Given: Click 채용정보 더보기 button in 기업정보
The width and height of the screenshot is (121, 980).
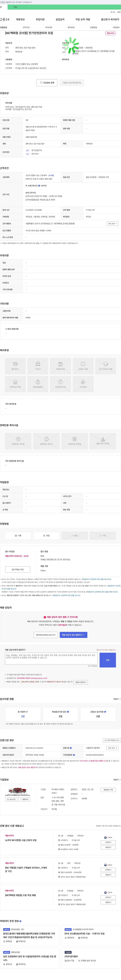Looking at the screenshot, I should click(x=108, y=790).
